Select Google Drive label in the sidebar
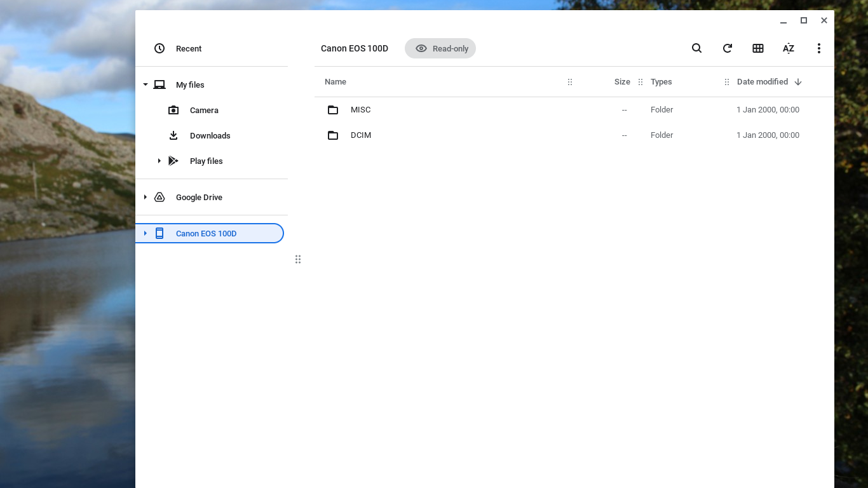 (x=199, y=197)
